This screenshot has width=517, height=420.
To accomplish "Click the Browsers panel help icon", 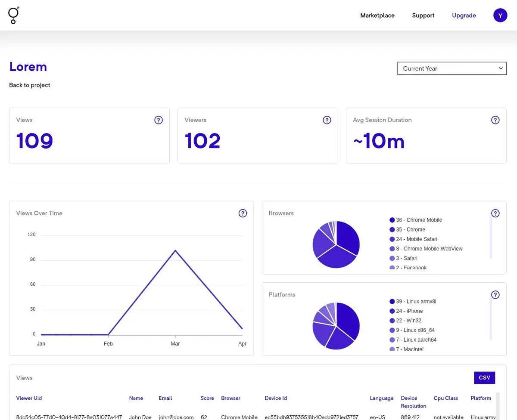I will pos(495,213).
